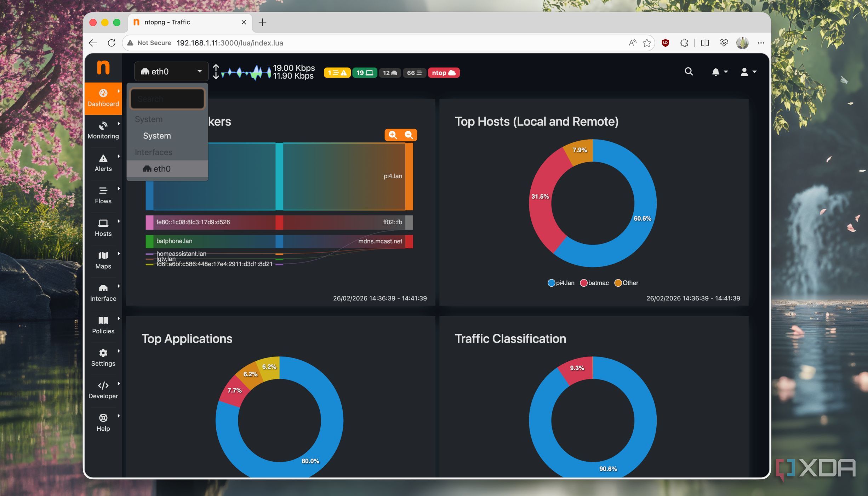Expand the eth0 interface selector dropdown
The image size is (868, 496).
[171, 72]
